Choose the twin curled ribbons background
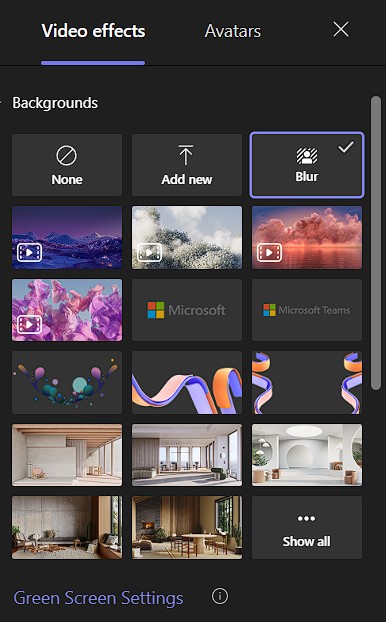The image size is (386, 622). click(307, 383)
